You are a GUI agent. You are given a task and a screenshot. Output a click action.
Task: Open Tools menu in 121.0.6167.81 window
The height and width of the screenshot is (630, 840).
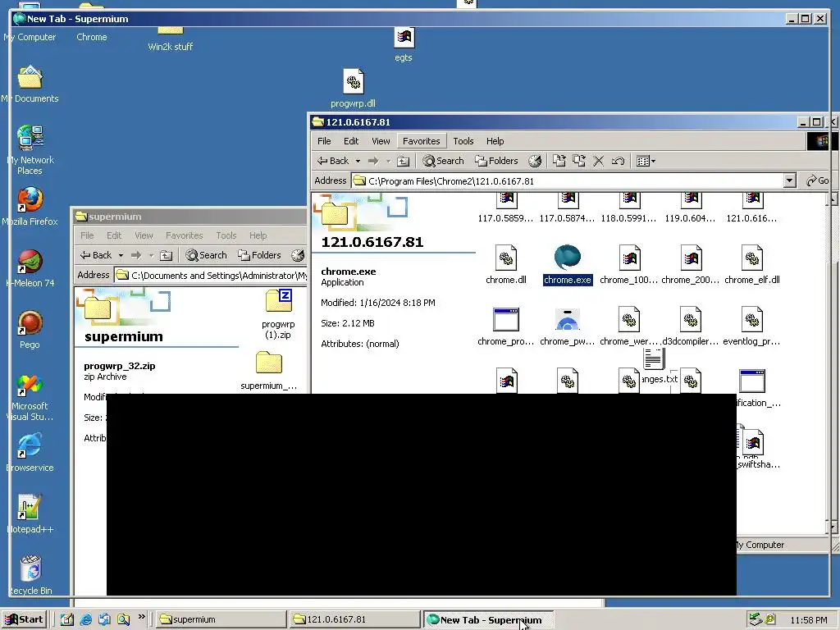coord(463,141)
